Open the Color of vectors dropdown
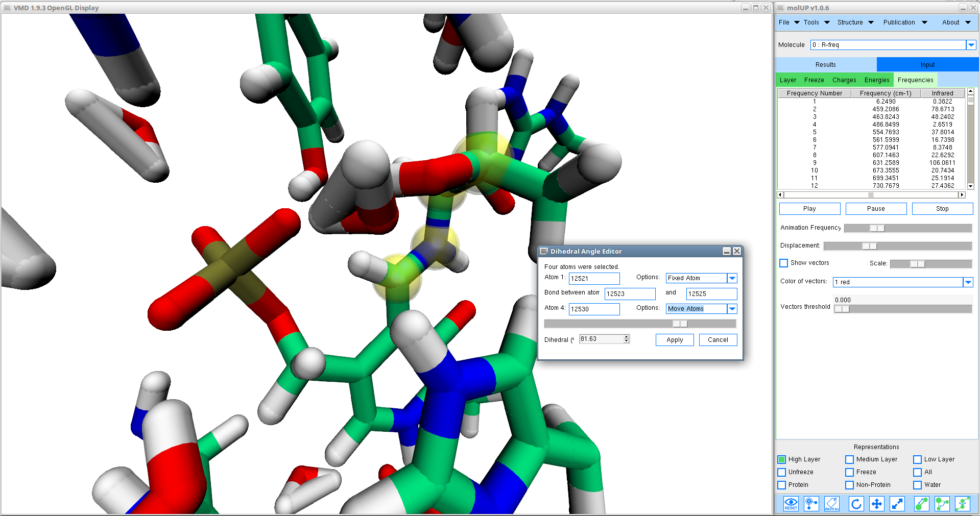The image size is (980, 516). coord(968,282)
